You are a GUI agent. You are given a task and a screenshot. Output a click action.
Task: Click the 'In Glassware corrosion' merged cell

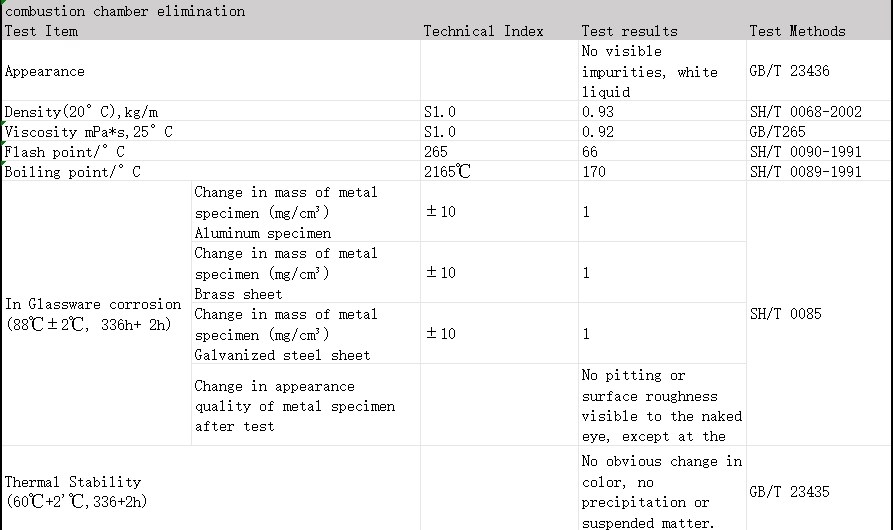tap(94, 314)
